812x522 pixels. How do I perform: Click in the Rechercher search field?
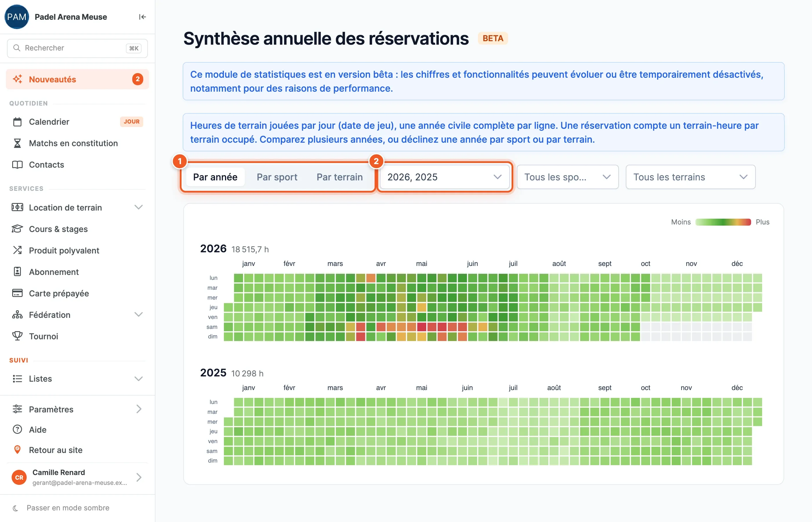click(x=77, y=48)
